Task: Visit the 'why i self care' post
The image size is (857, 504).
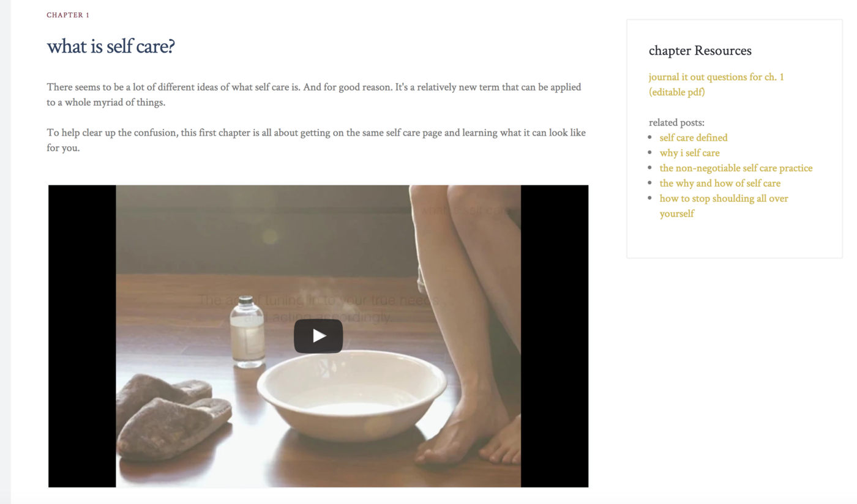Action: tap(689, 153)
